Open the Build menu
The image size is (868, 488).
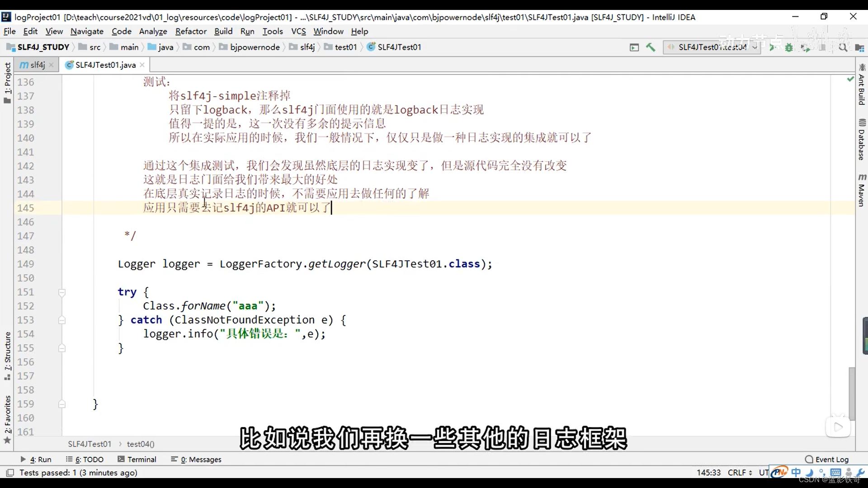[223, 31]
